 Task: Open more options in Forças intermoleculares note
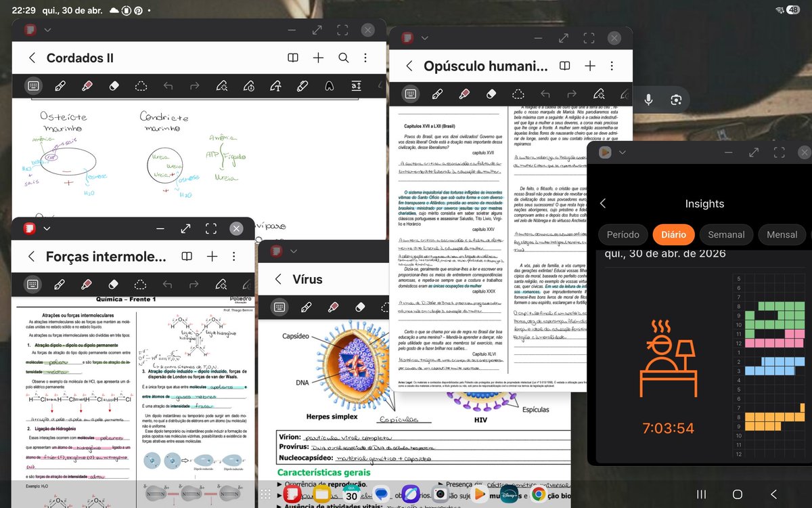click(x=233, y=257)
